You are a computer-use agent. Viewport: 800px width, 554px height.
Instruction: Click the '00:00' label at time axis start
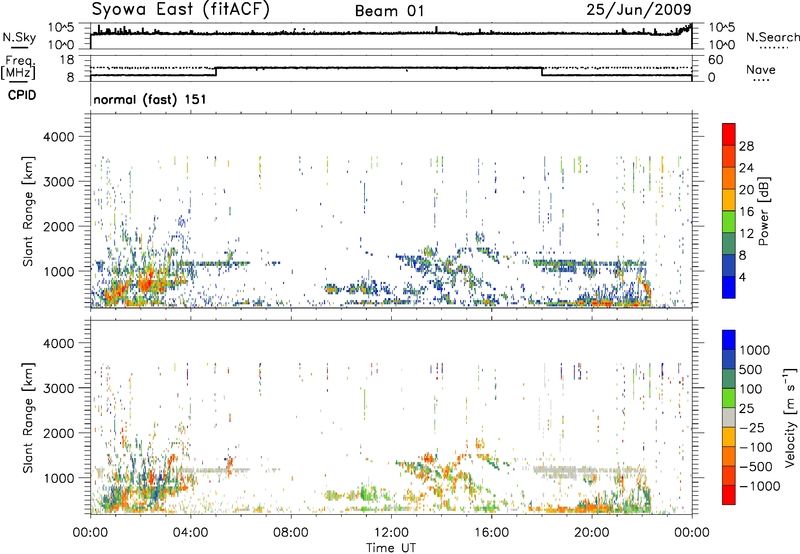pyautogui.click(x=90, y=533)
